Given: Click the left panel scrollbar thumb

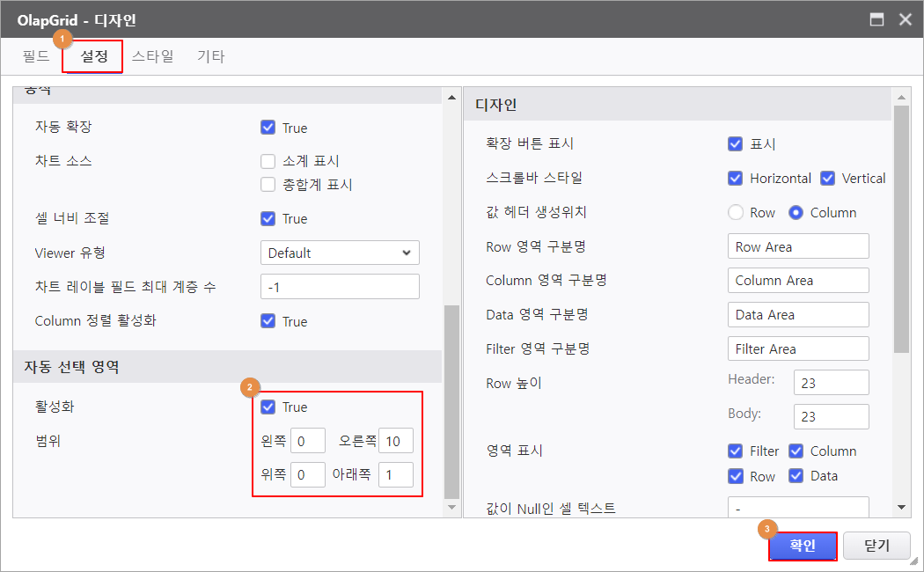Looking at the screenshot, I should click(451, 402).
